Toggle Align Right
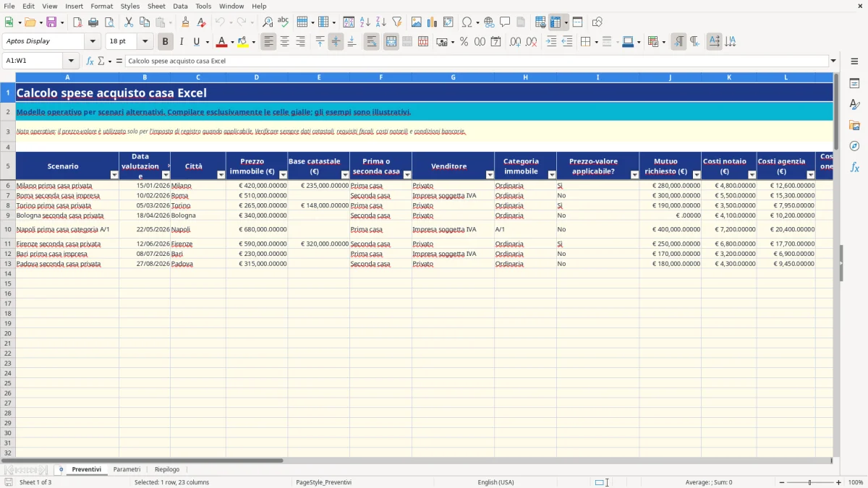This screenshot has height=488, width=868. [x=300, y=42]
